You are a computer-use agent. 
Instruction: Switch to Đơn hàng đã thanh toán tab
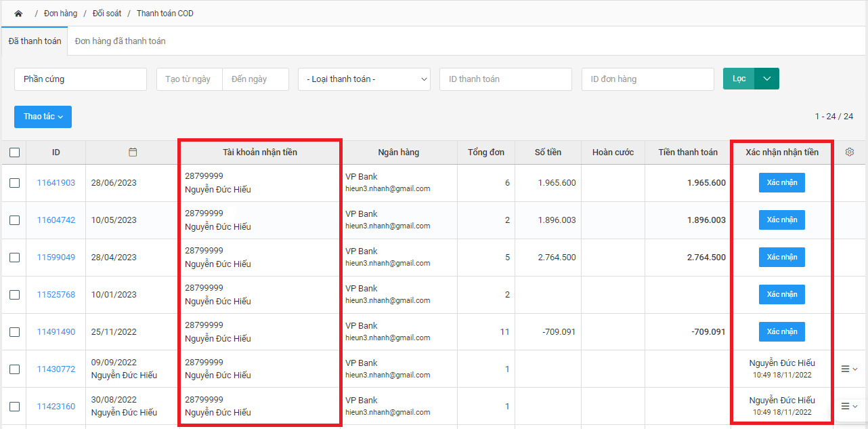coord(121,41)
